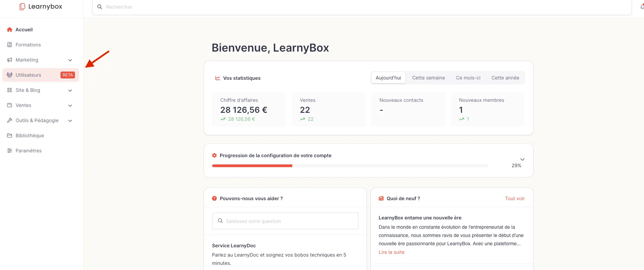Image resolution: width=644 pixels, height=270 pixels.
Task: Switch to the Cette semaine tab
Action: (428, 78)
